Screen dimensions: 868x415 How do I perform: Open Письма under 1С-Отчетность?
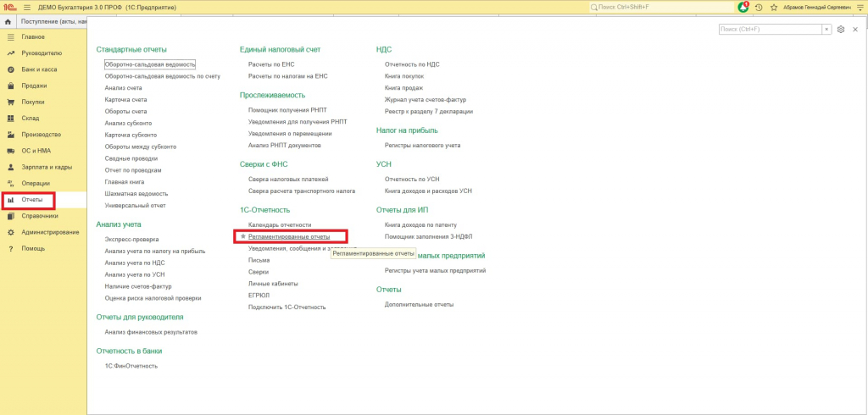click(259, 260)
